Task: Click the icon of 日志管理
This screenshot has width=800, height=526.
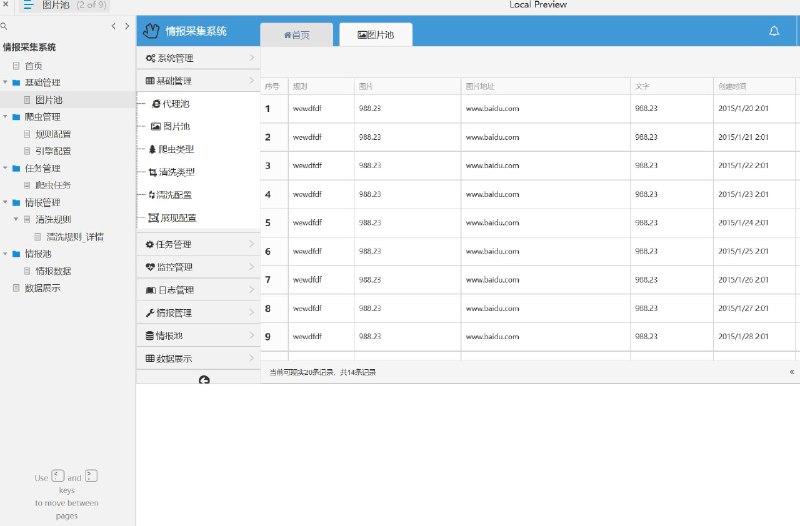Action: click(x=151, y=290)
